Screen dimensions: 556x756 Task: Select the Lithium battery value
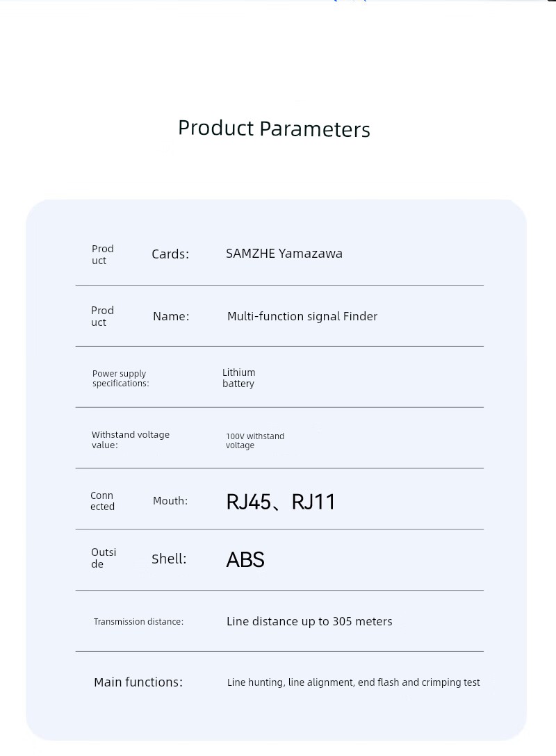pos(238,378)
